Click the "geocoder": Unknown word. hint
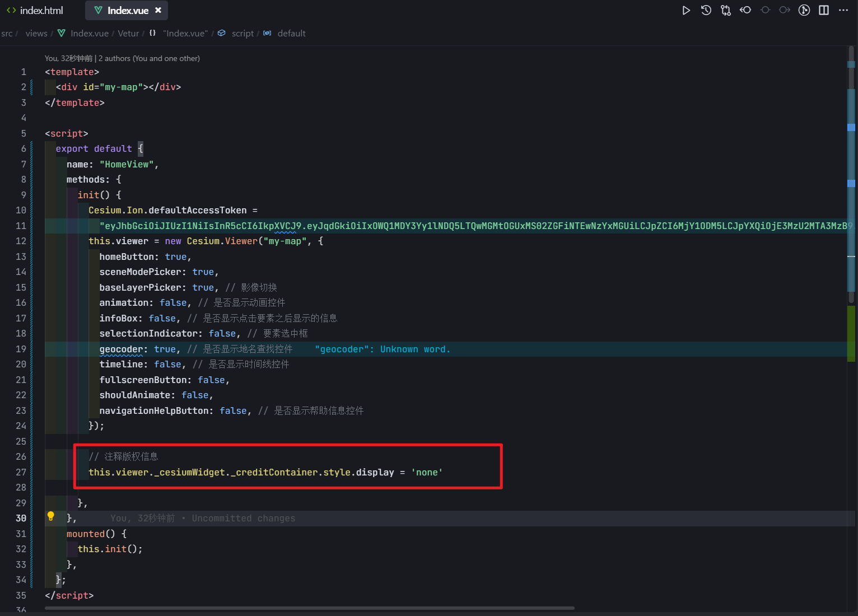This screenshot has width=858, height=616. point(383,349)
